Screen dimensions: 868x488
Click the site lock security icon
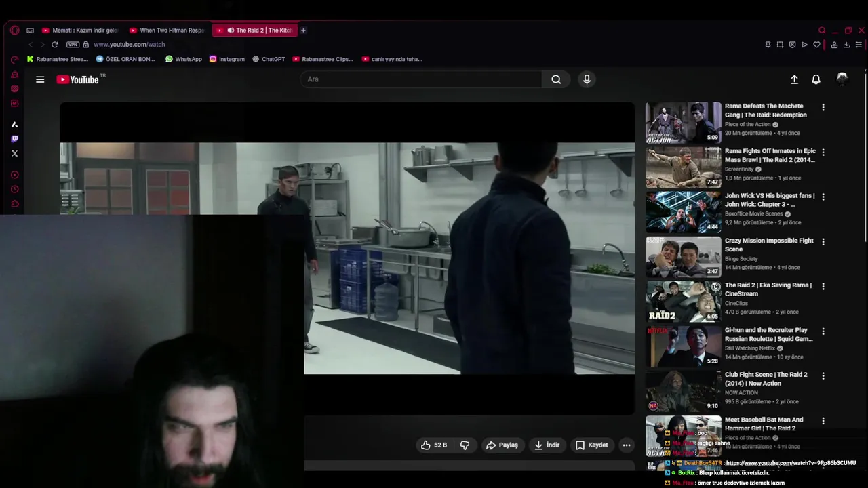85,45
